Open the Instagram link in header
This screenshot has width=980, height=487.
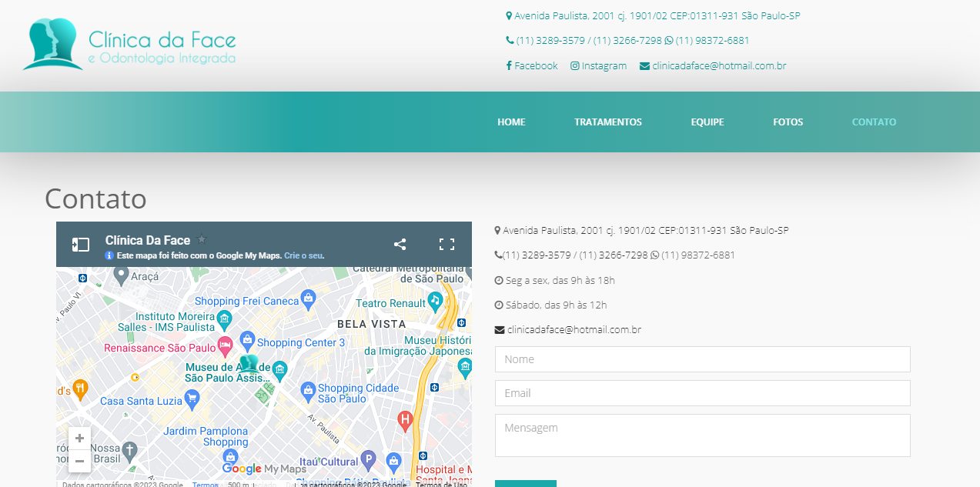pos(598,66)
